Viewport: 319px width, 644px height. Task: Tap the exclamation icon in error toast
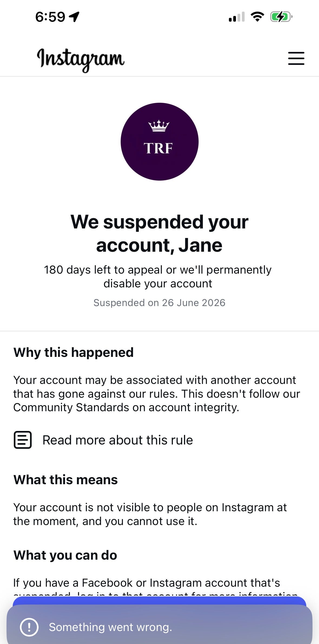click(x=29, y=627)
